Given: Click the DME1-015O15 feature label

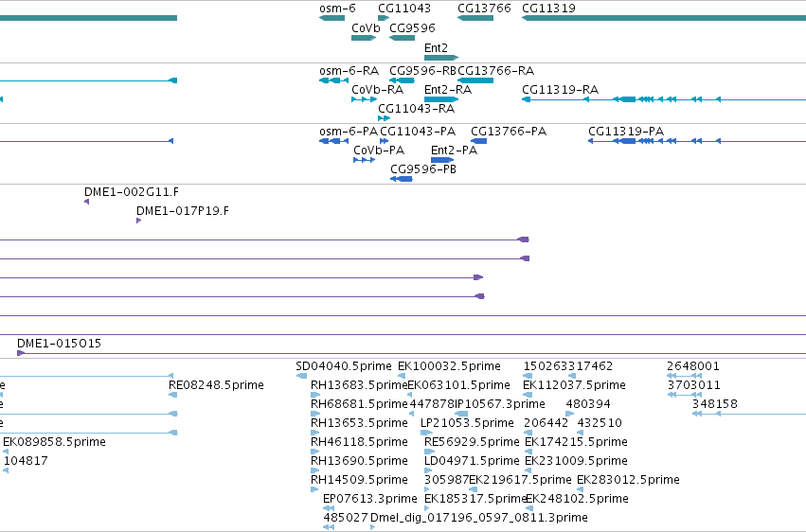Looking at the screenshot, I should click(59, 343).
